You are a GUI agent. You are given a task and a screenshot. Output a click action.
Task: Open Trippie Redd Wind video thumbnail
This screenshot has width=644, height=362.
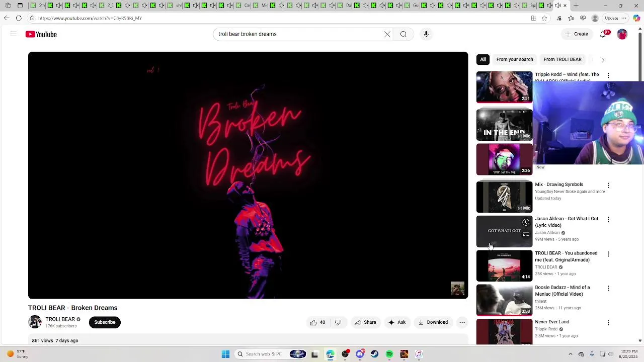[504, 87]
